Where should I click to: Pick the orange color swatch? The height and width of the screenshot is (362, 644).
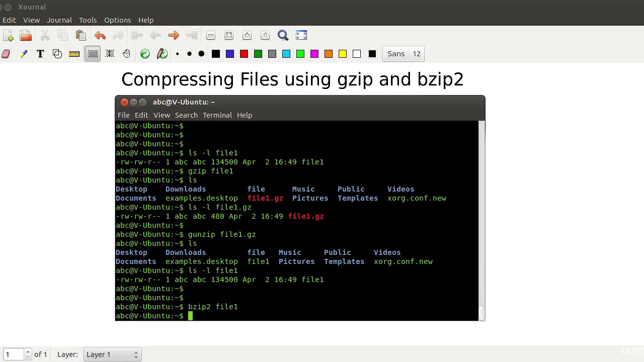point(329,54)
